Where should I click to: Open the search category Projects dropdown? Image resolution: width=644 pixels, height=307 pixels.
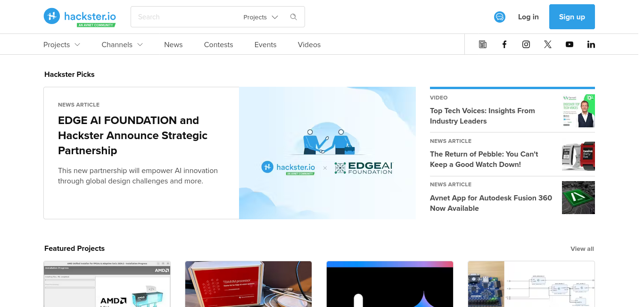click(x=261, y=17)
